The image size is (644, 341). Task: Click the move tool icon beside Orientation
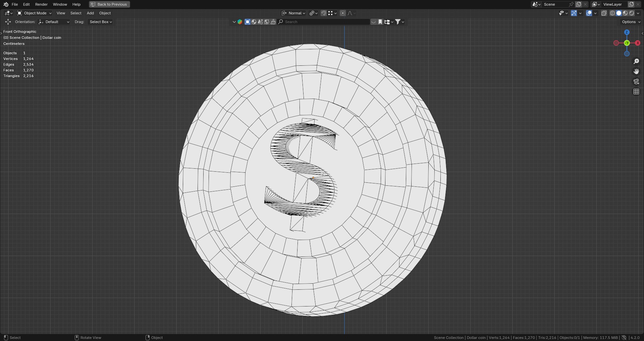(x=8, y=22)
